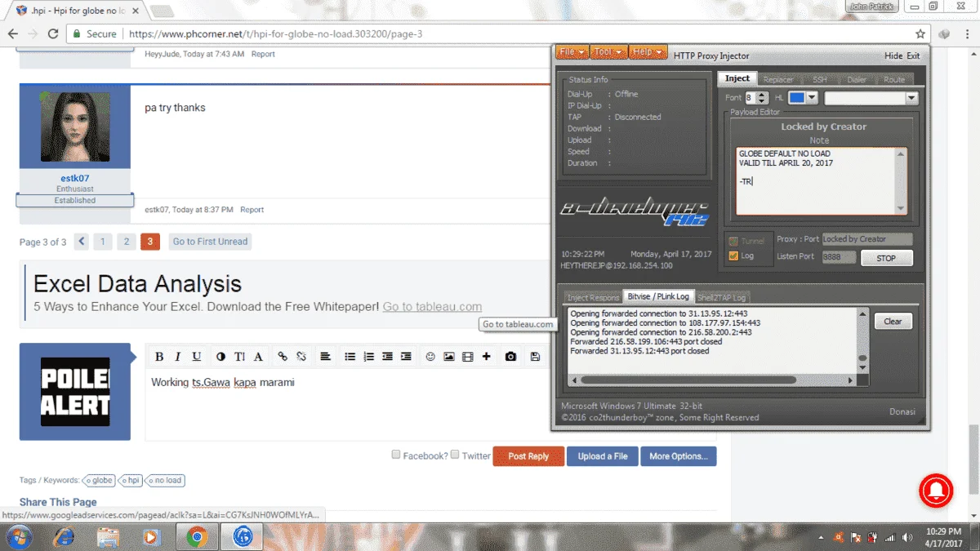Adjust the Font size spinner arrows
The image size is (980, 551).
coord(761,98)
